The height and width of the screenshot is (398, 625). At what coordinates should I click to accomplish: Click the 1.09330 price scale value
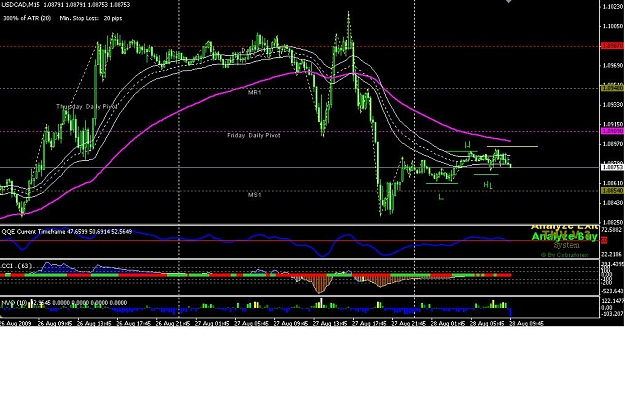(613, 105)
